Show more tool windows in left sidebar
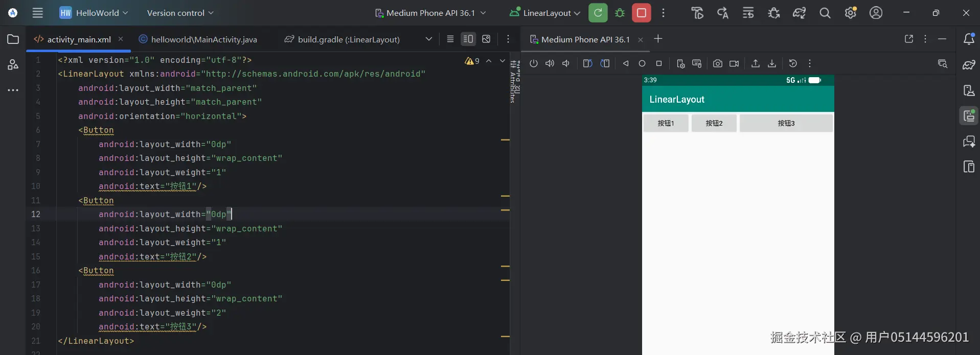 (13, 90)
